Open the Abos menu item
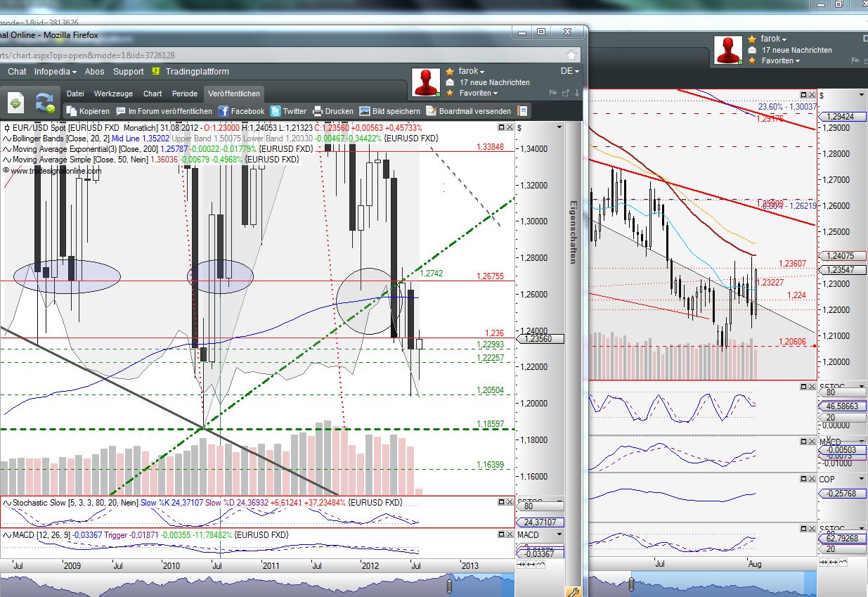 (x=94, y=72)
